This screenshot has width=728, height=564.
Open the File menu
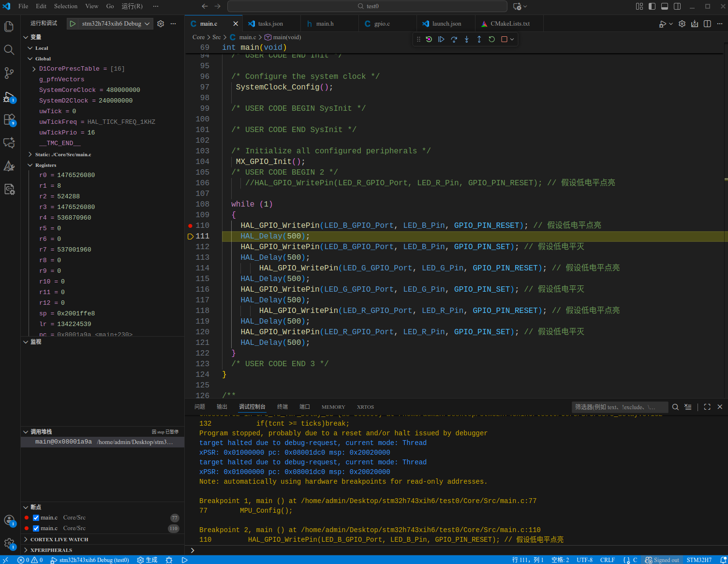(x=23, y=6)
